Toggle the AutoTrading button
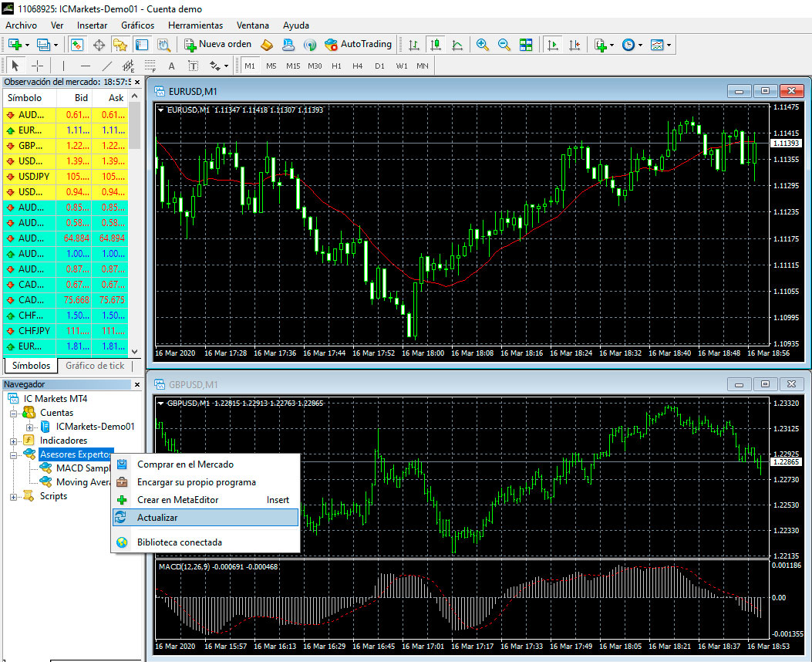 pos(359,45)
